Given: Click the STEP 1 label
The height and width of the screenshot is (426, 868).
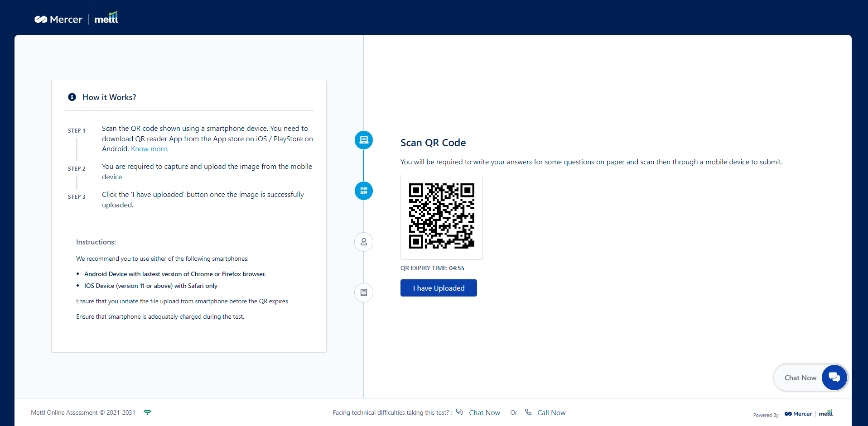Looking at the screenshot, I should (77, 130).
